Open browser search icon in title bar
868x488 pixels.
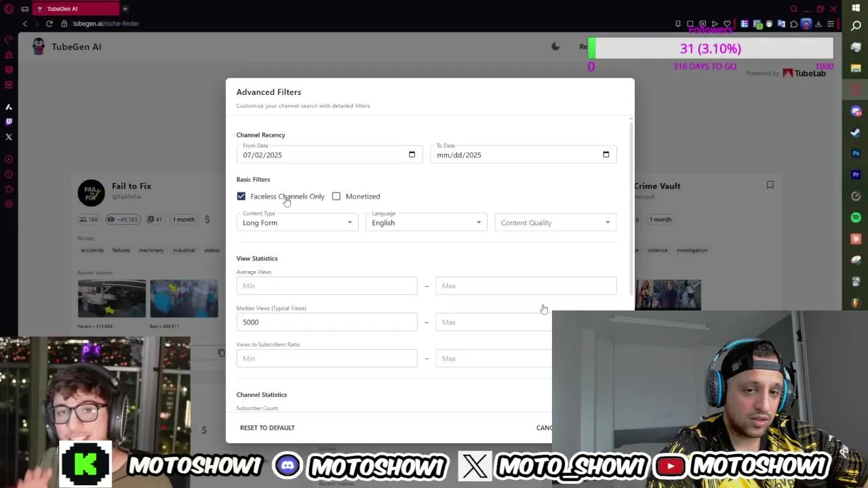pos(793,9)
